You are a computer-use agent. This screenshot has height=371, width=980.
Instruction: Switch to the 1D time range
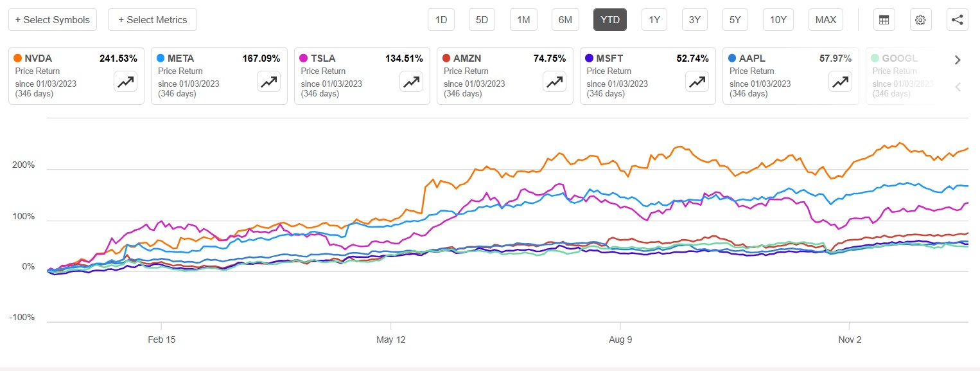pos(441,20)
